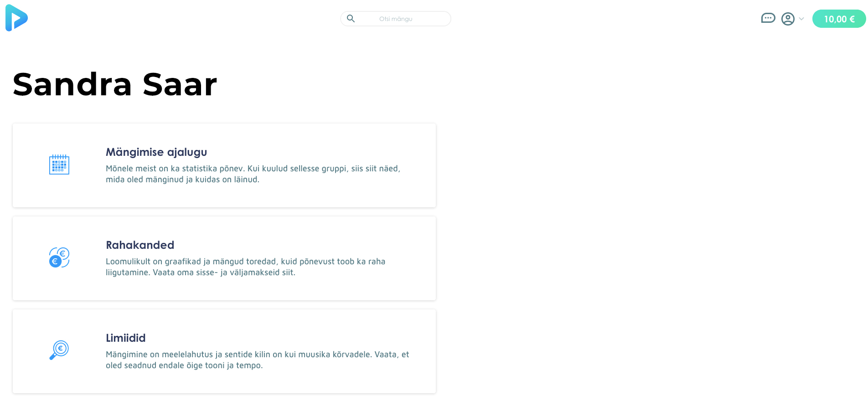Screen dimensions: 868x411
Task: Select the Rahakanded card description text
Action: coord(246,267)
